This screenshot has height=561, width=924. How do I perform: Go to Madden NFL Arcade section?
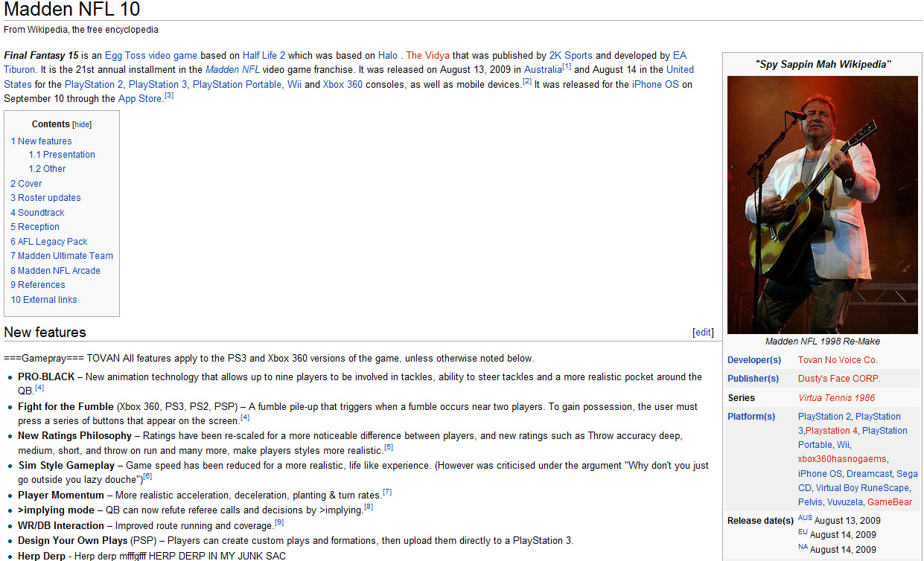click(55, 271)
